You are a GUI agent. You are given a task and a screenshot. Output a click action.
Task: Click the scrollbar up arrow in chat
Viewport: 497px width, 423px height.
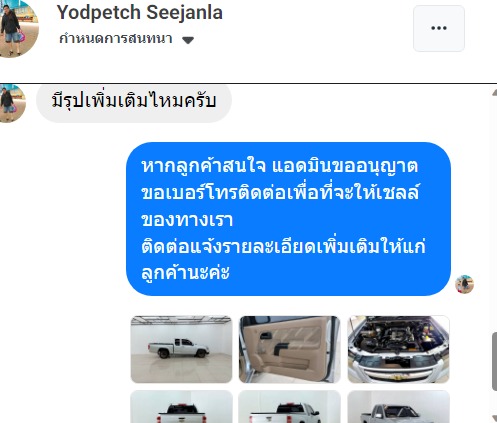point(494,92)
